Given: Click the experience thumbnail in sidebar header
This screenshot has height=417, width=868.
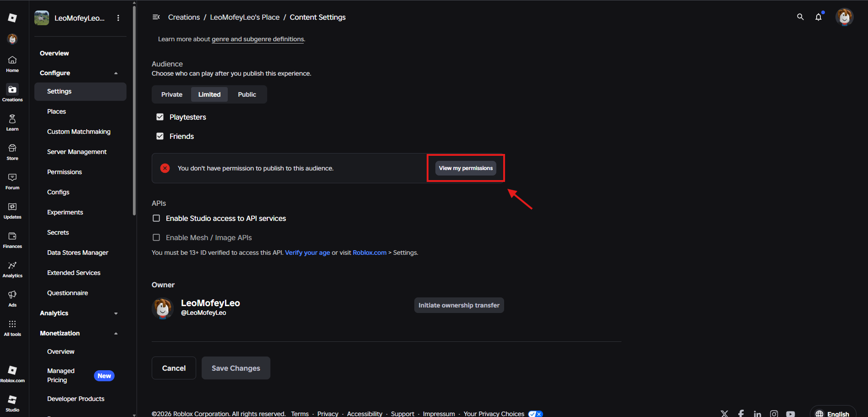Looking at the screenshot, I should pyautogui.click(x=42, y=18).
